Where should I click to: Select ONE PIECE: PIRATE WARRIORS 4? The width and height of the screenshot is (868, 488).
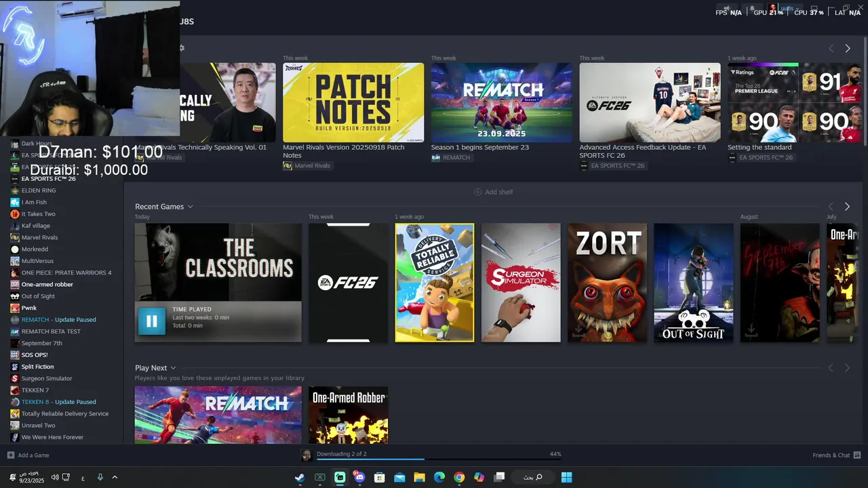tap(66, 272)
